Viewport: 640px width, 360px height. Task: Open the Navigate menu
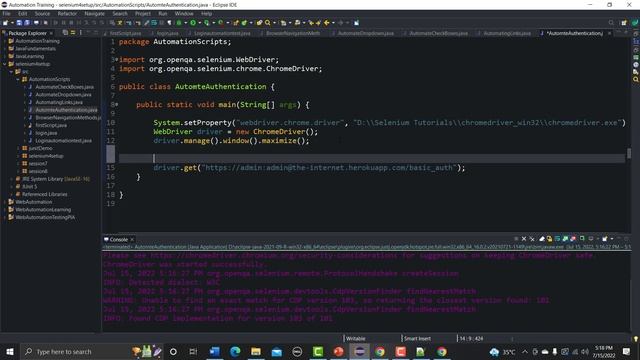94,13
